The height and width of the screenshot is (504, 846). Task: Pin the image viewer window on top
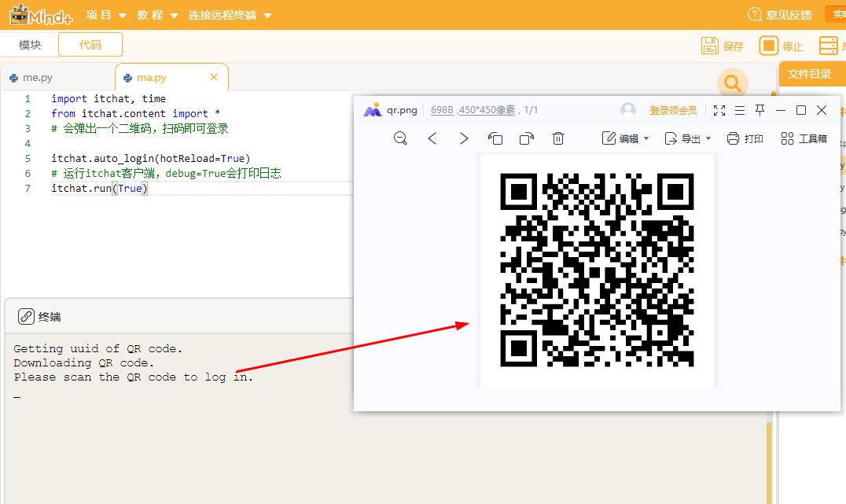(760, 110)
